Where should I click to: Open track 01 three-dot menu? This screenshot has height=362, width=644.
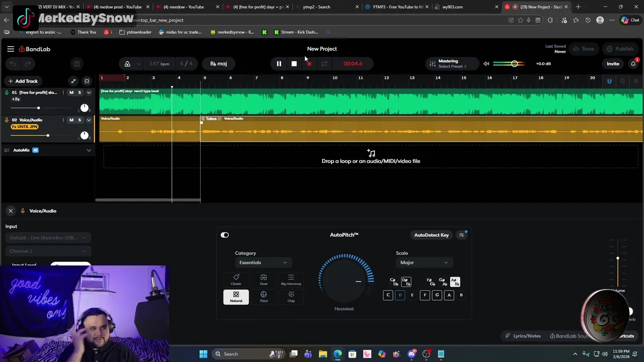point(63,93)
